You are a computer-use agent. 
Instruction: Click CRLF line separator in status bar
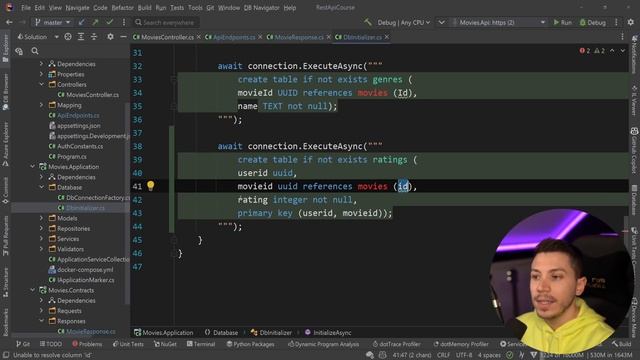(443, 355)
